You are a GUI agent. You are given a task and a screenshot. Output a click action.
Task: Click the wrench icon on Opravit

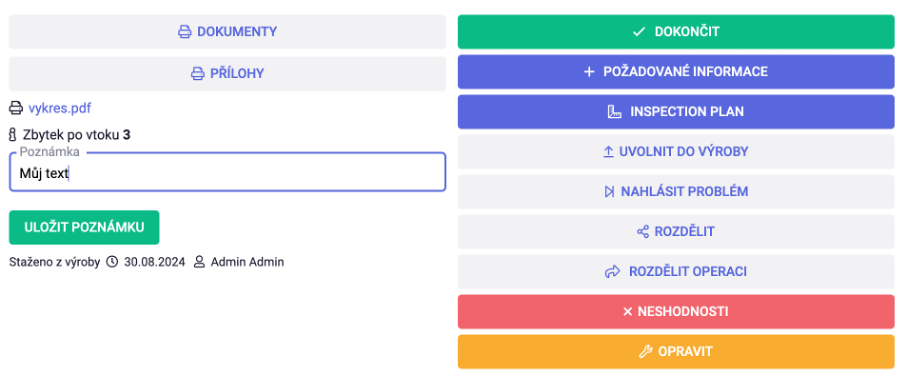pos(646,352)
